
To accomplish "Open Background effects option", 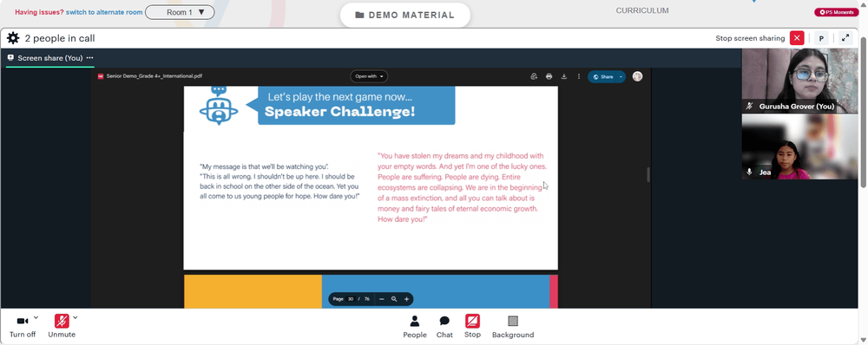I will (x=513, y=326).
